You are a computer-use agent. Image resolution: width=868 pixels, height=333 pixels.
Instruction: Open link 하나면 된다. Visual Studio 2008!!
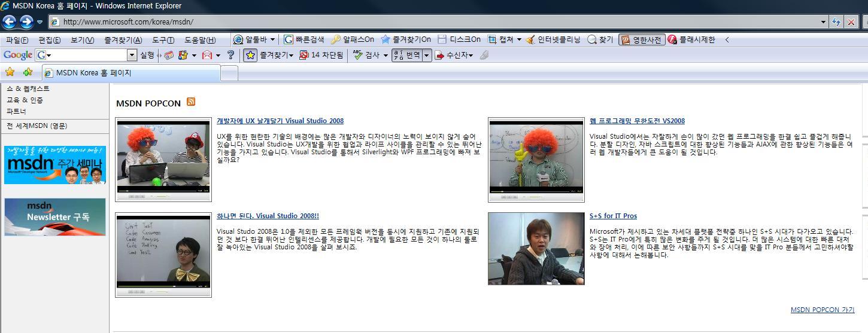(268, 216)
